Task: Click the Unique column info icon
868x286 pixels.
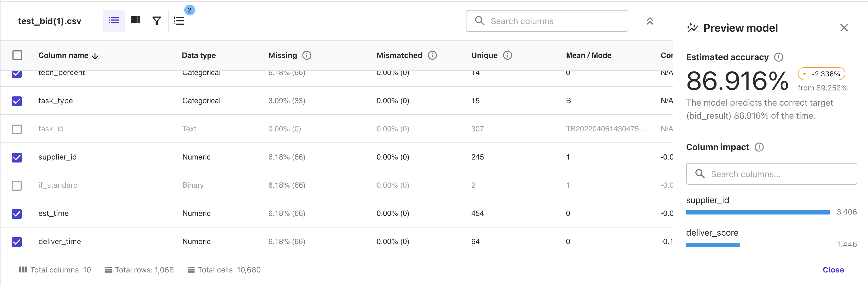Action: [x=507, y=55]
